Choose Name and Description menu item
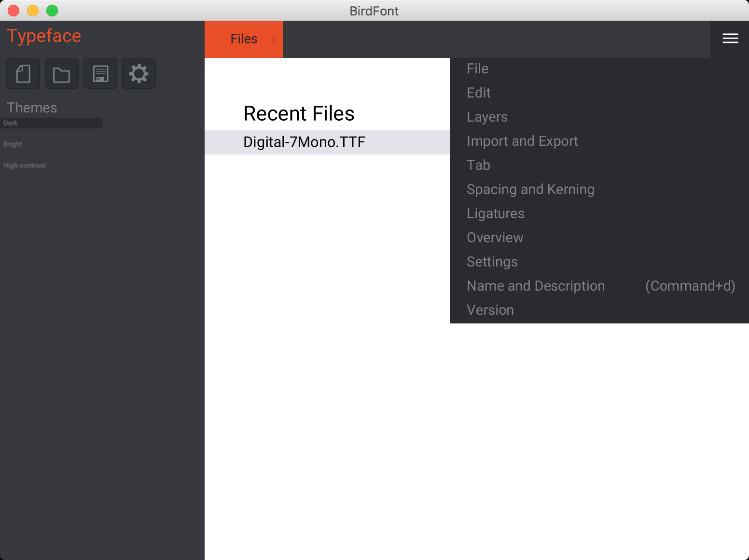749x560 pixels. [x=599, y=286]
